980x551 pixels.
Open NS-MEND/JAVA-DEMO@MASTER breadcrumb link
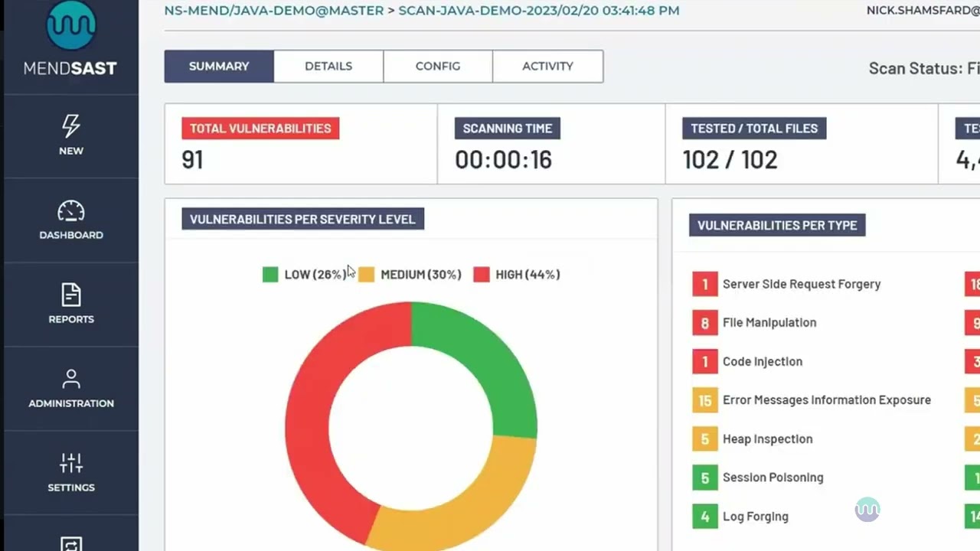[x=274, y=11]
